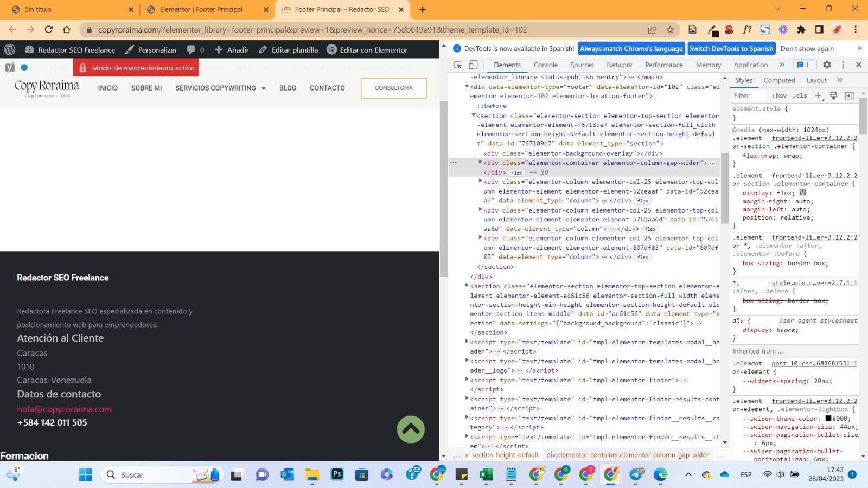
Task: Reload the page in Chrome
Action: point(49,30)
